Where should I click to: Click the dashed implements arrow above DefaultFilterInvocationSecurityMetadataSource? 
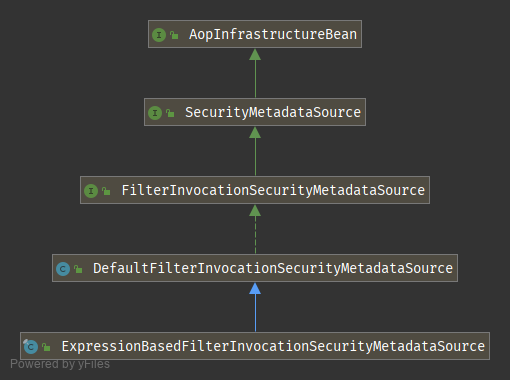tap(255, 229)
